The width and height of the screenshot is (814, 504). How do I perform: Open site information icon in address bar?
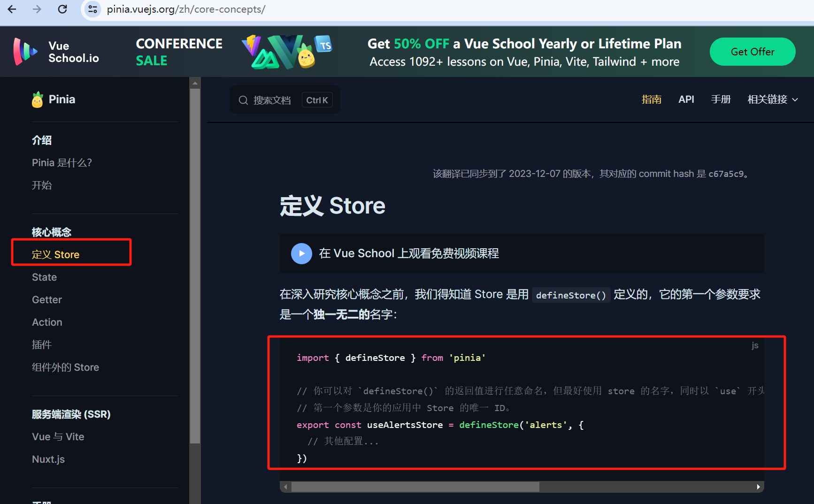92,9
